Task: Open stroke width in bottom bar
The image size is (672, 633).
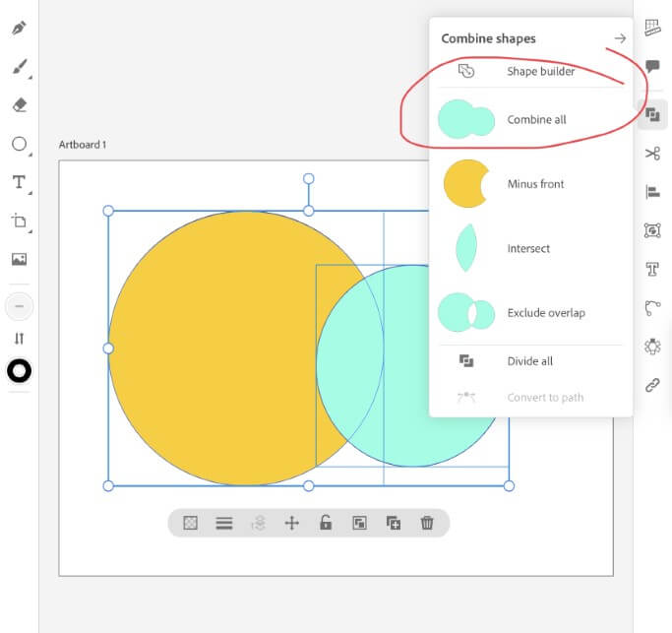Action: [x=224, y=523]
